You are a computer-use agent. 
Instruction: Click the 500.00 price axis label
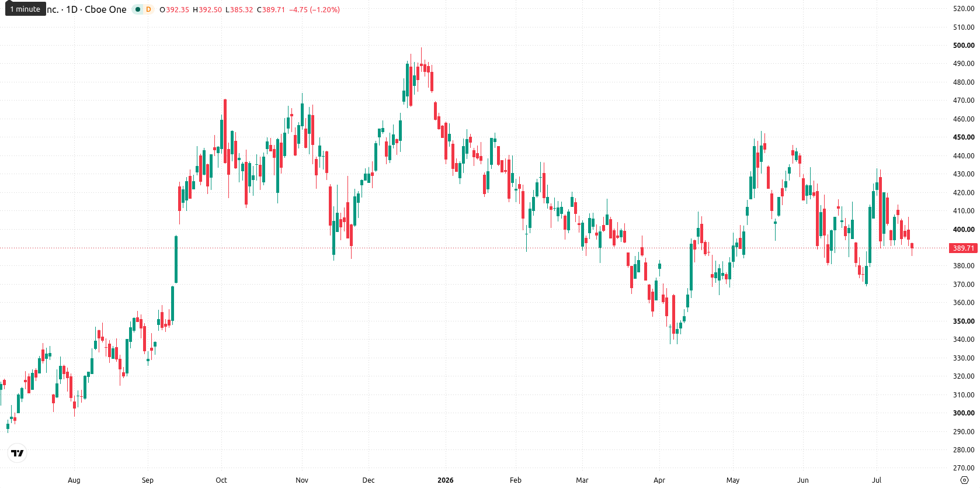click(964, 45)
